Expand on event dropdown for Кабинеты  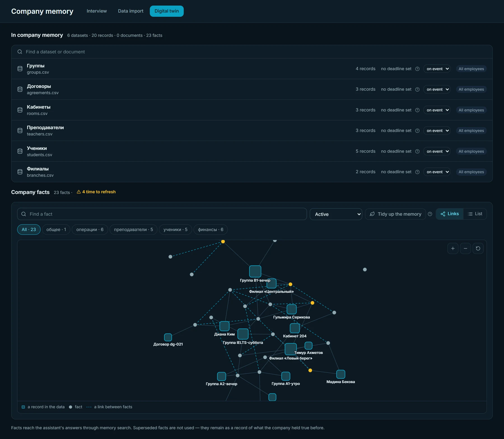pyautogui.click(x=437, y=110)
